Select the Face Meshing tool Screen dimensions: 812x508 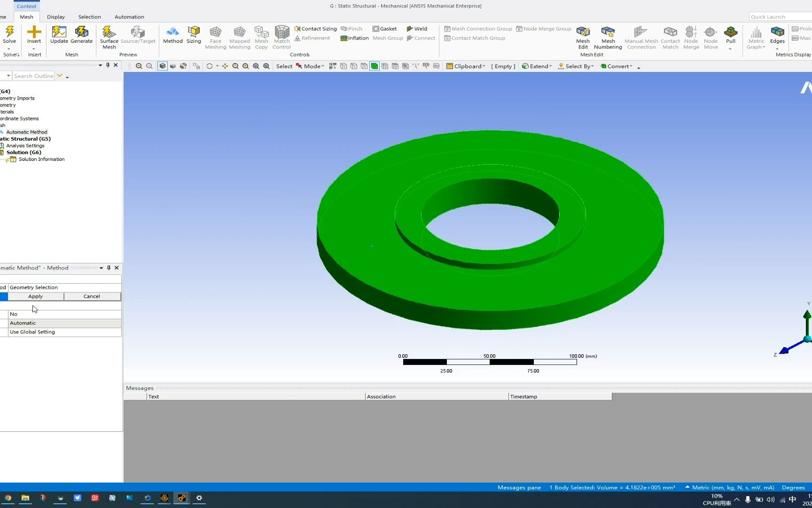[x=215, y=37]
